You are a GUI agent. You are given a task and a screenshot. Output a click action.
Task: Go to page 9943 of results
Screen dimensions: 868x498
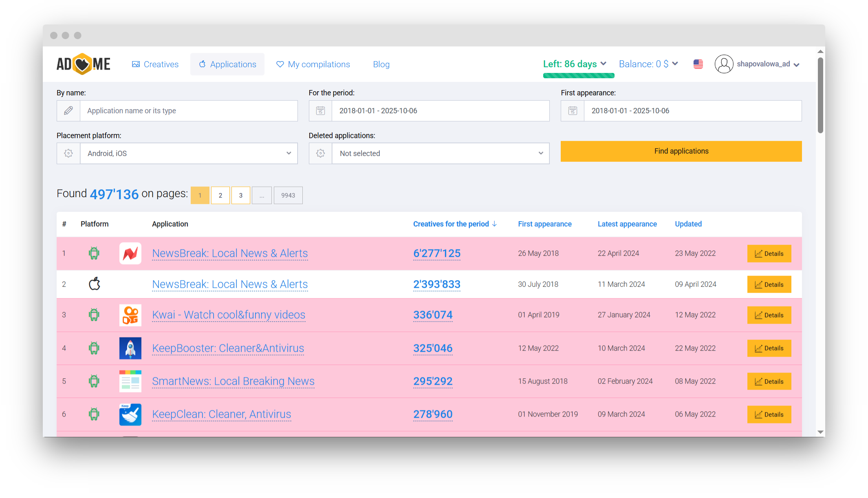tap(288, 195)
